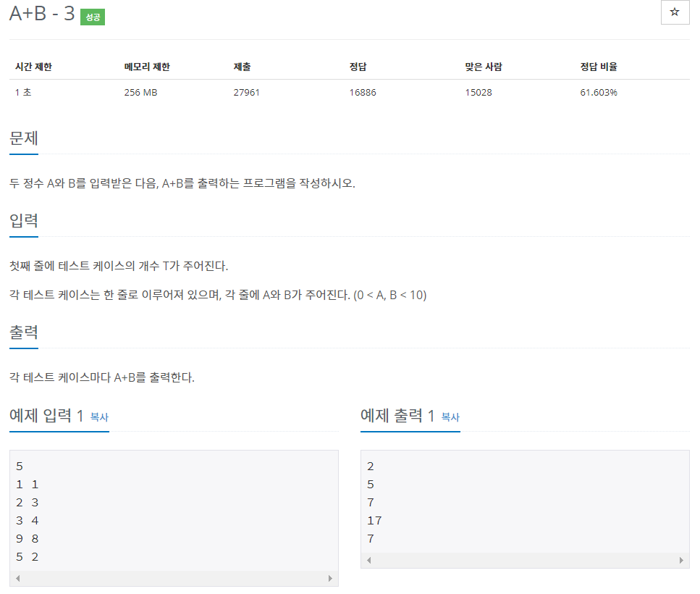Click the output description under 출력
The height and width of the screenshot is (594, 700).
102,377
